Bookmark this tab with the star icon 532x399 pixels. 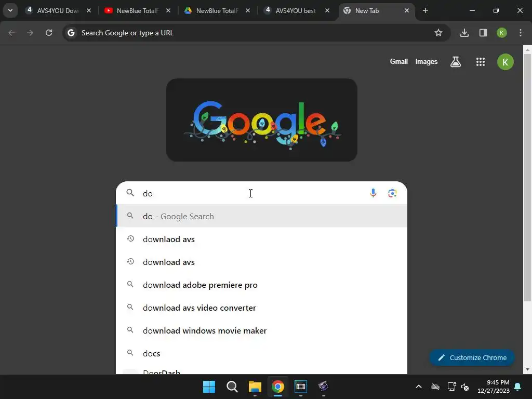(438, 33)
